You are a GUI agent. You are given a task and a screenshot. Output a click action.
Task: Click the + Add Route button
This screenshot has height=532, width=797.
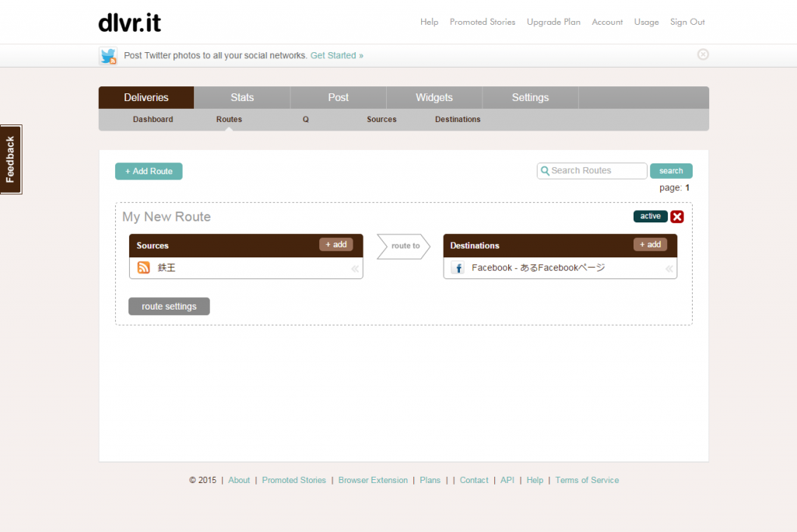(x=149, y=171)
